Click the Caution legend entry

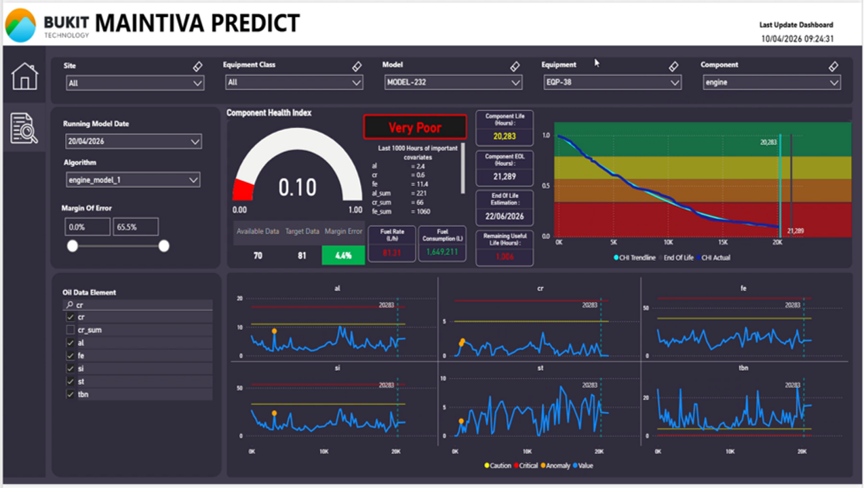click(498, 466)
